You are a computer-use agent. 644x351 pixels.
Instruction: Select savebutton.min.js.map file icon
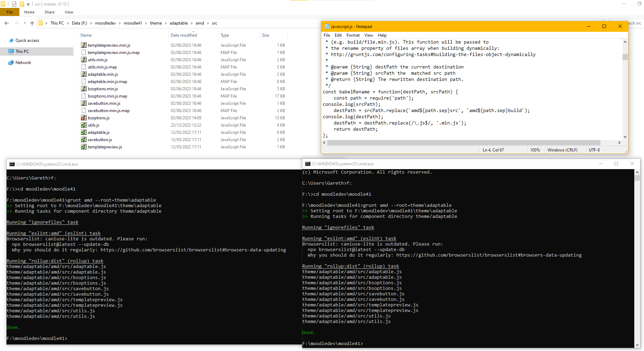click(83, 110)
